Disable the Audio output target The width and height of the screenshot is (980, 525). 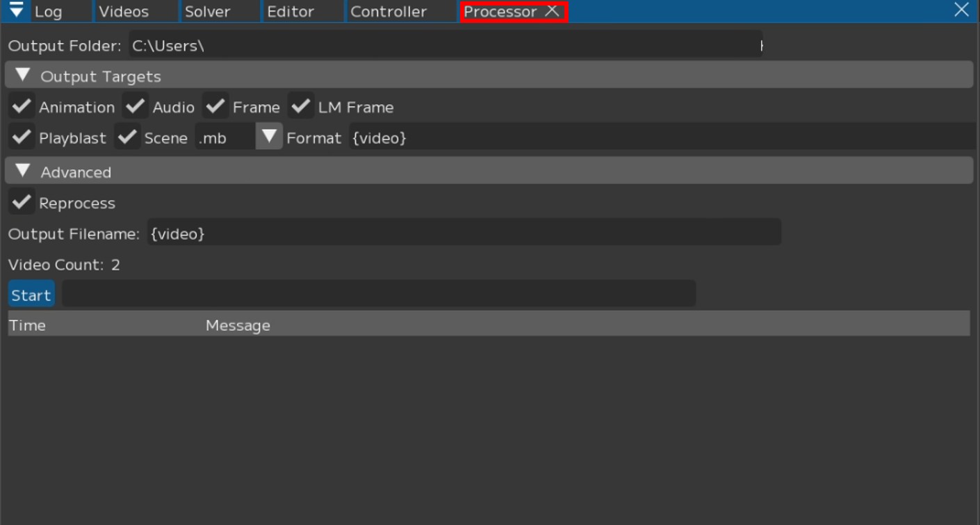136,106
